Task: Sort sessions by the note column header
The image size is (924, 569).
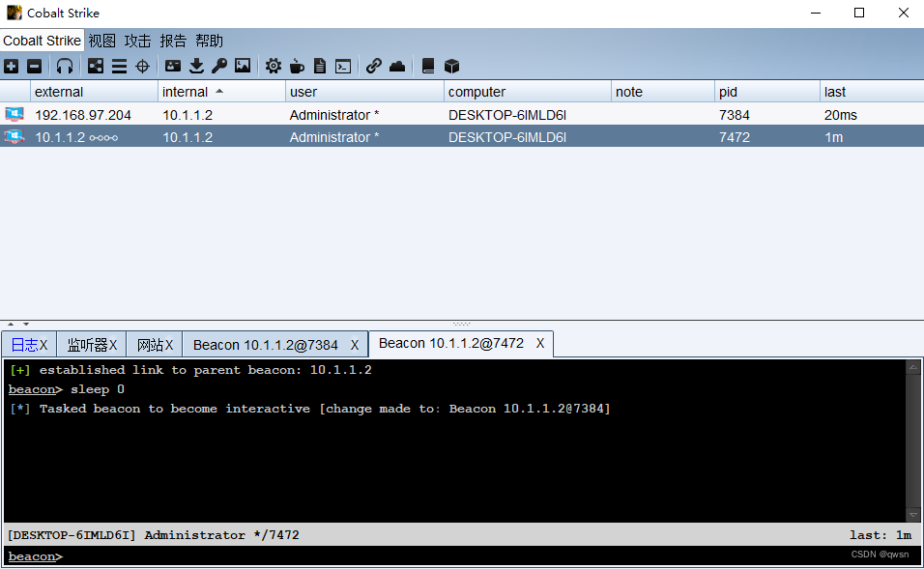Action: coord(663,92)
